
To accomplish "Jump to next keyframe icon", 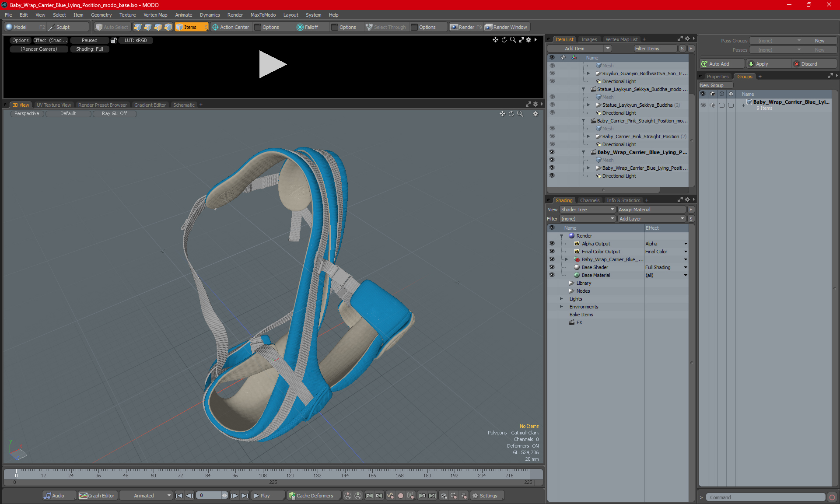I will [x=422, y=496].
